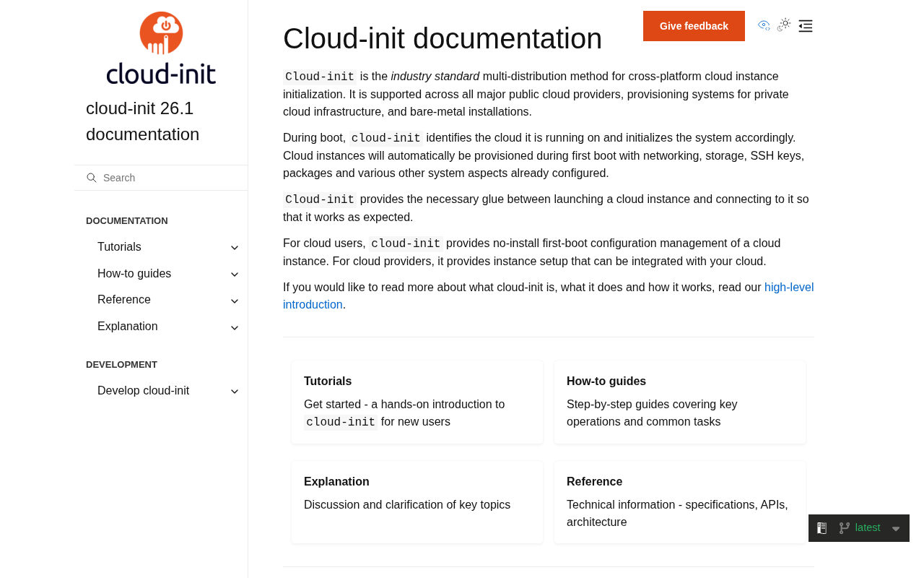The width and height of the screenshot is (924, 578).
Task: Click the Give feedback button
Action: [694, 26]
